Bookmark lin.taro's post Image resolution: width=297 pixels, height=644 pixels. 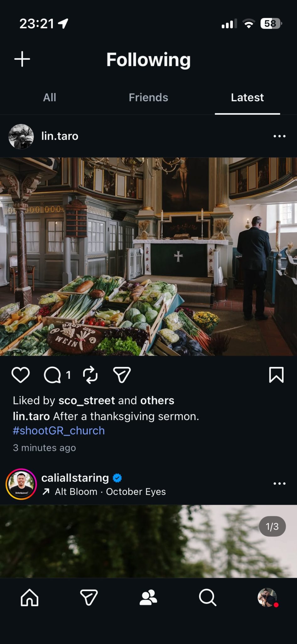(x=276, y=375)
